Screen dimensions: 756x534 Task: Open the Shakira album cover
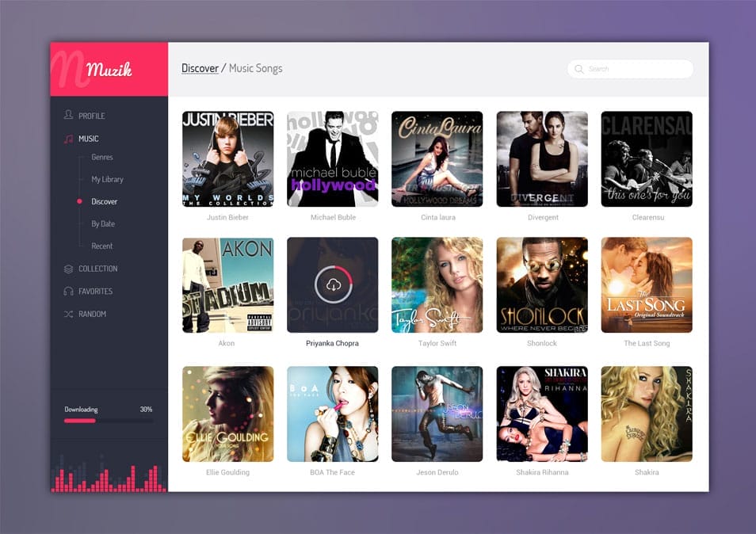tap(647, 413)
